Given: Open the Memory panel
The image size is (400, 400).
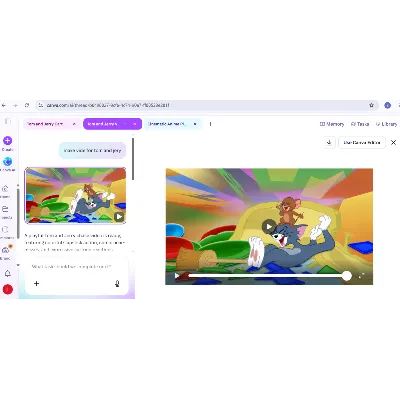Looking at the screenshot, I should point(332,124).
